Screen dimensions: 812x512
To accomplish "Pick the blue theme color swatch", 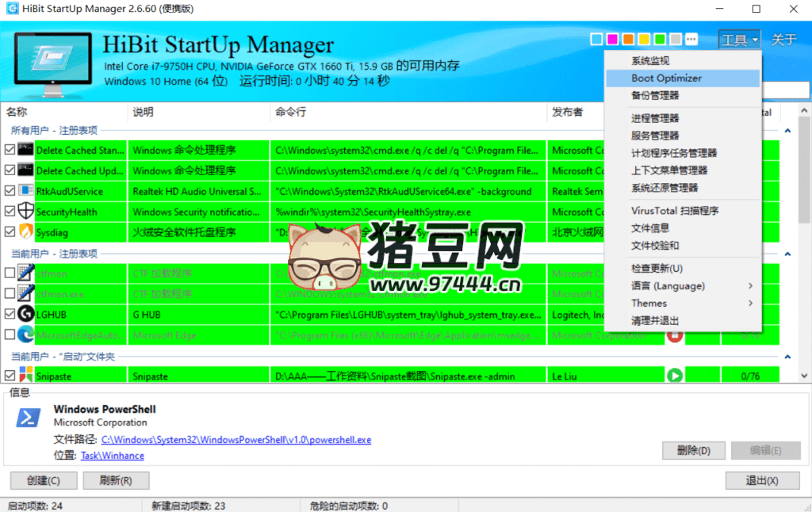I will coord(596,40).
